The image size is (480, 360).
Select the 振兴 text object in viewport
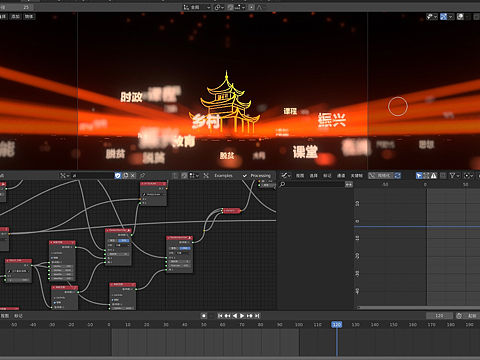click(x=332, y=120)
